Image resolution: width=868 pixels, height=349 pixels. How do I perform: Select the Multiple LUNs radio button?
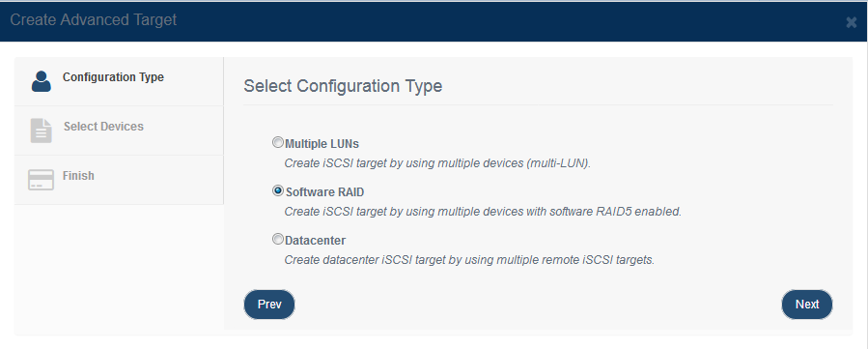[x=278, y=142]
